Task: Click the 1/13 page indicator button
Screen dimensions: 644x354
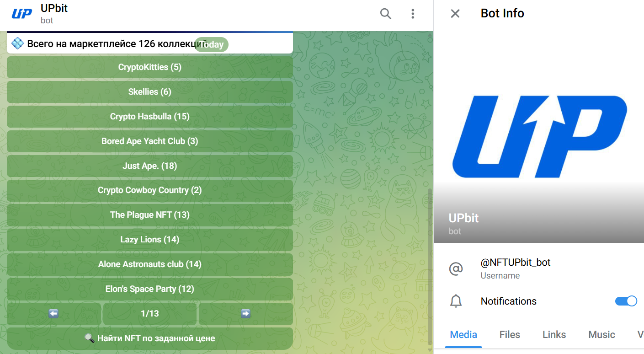Action: click(150, 314)
